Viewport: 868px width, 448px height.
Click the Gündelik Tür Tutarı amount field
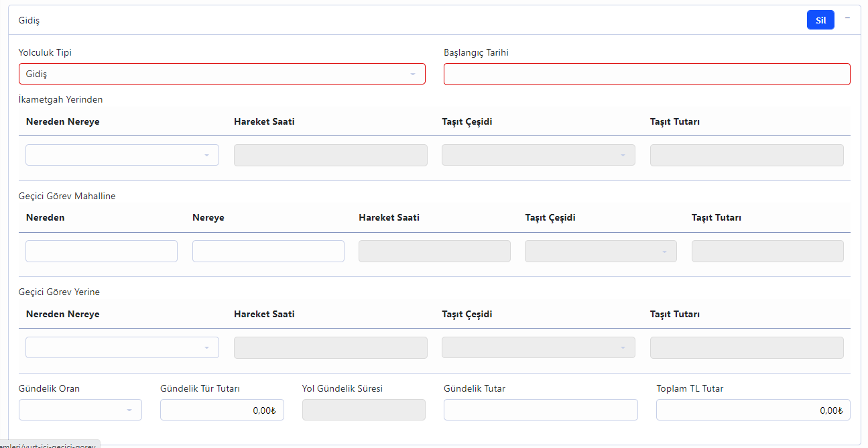[222, 410]
